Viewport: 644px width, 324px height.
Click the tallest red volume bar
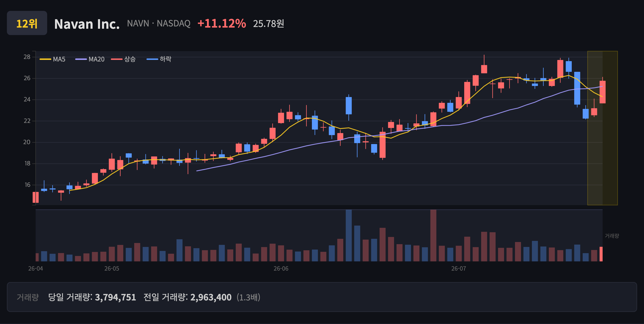pos(433,236)
